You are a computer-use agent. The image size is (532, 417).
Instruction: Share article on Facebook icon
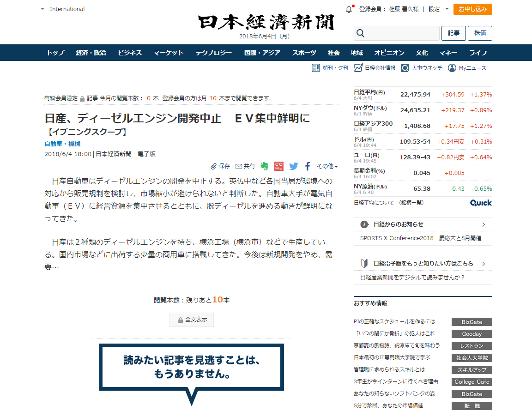308,166
